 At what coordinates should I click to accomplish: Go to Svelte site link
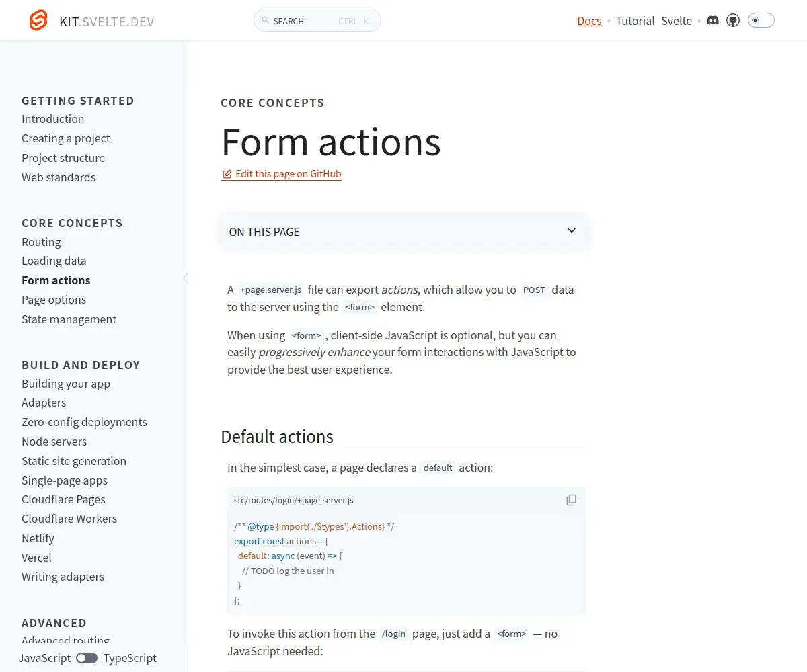click(x=677, y=21)
